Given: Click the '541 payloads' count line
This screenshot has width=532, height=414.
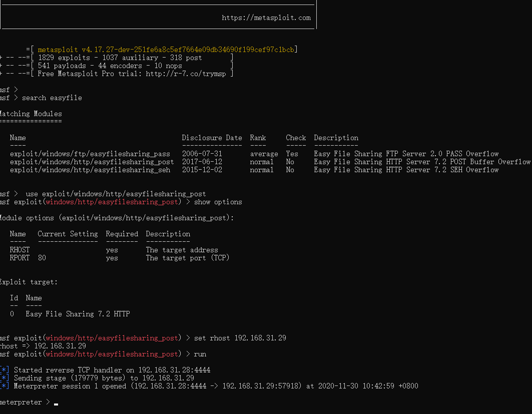Looking at the screenshot, I should (110, 66).
